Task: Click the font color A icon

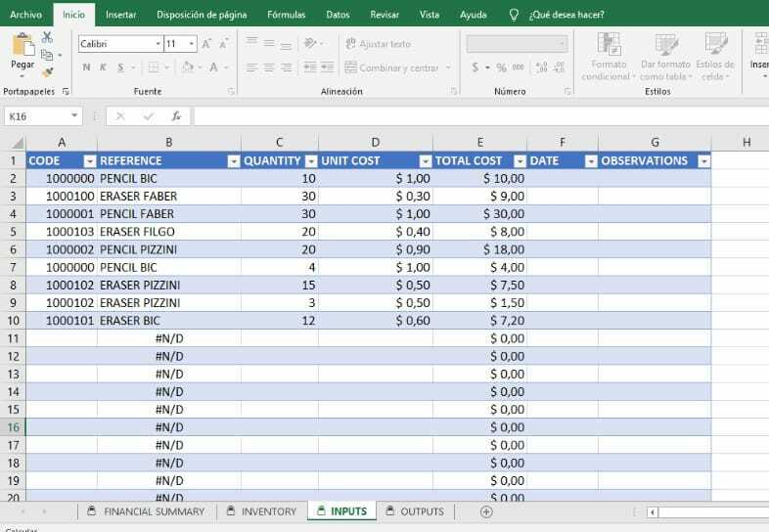Action: click(x=214, y=67)
